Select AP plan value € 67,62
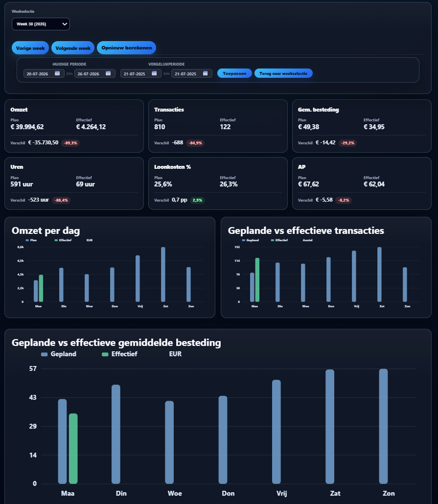 (308, 184)
